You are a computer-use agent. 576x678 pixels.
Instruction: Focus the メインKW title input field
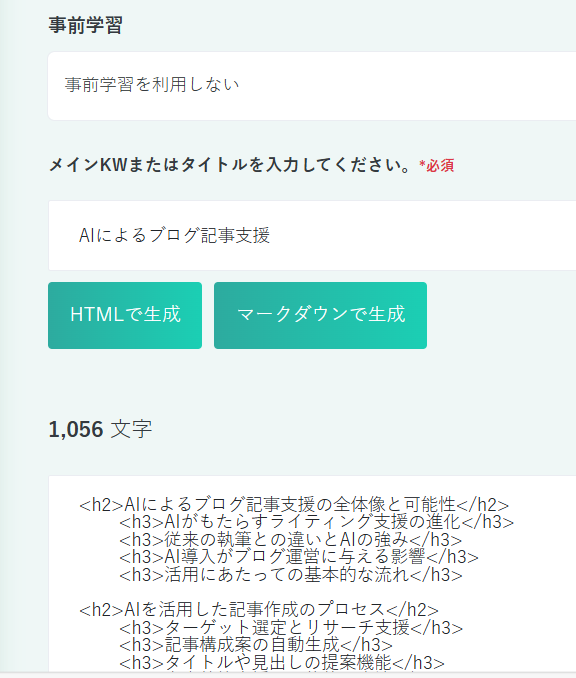(x=312, y=236)
